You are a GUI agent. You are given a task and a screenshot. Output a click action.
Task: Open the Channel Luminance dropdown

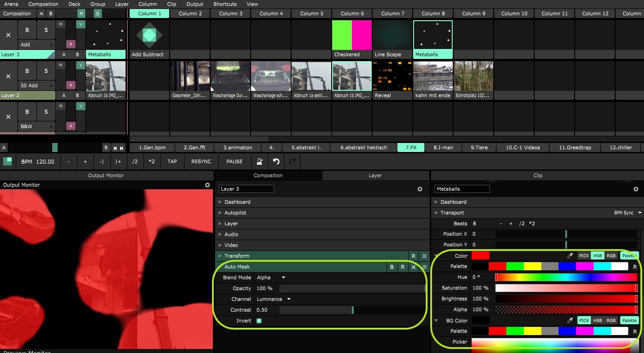[274, 299]
